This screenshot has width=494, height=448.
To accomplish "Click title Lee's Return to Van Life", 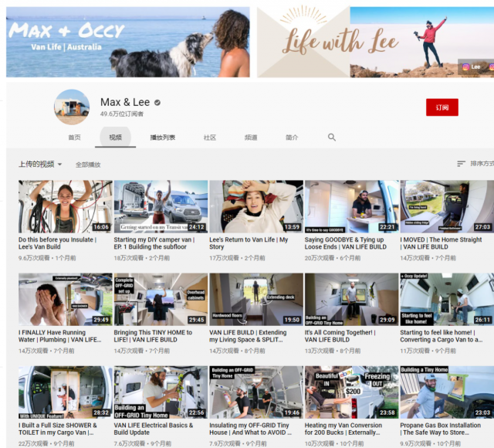I will click(249, 243).
